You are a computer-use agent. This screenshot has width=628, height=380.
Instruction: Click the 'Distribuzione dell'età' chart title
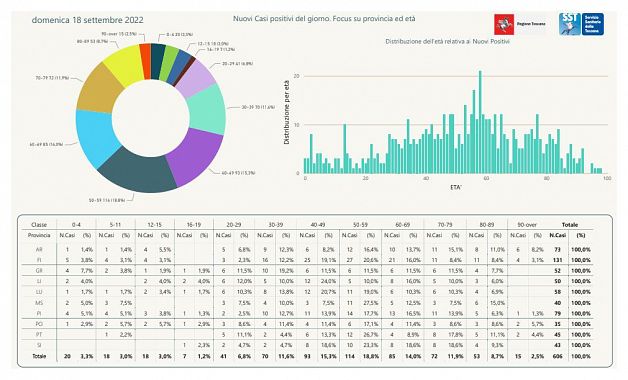pyautogui.click(x=447, y=41)
